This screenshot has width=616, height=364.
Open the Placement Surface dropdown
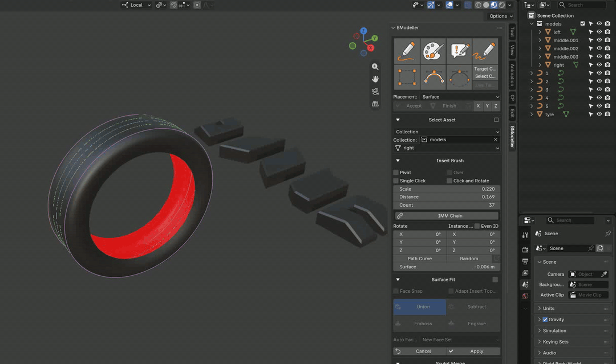click(x=460, y=97)
